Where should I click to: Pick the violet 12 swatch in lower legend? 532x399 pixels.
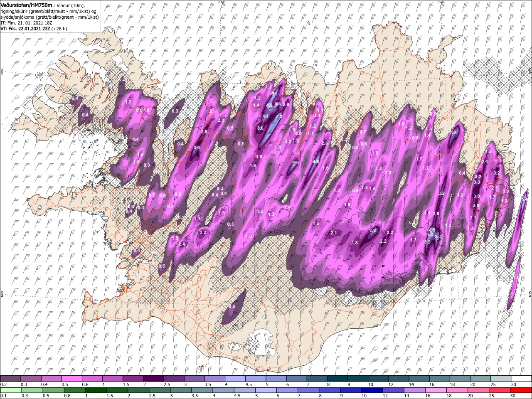(x=393, y=390)
